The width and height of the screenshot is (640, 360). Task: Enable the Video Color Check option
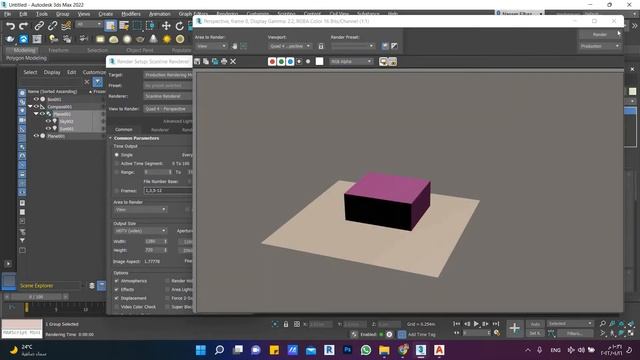point(117,307)
